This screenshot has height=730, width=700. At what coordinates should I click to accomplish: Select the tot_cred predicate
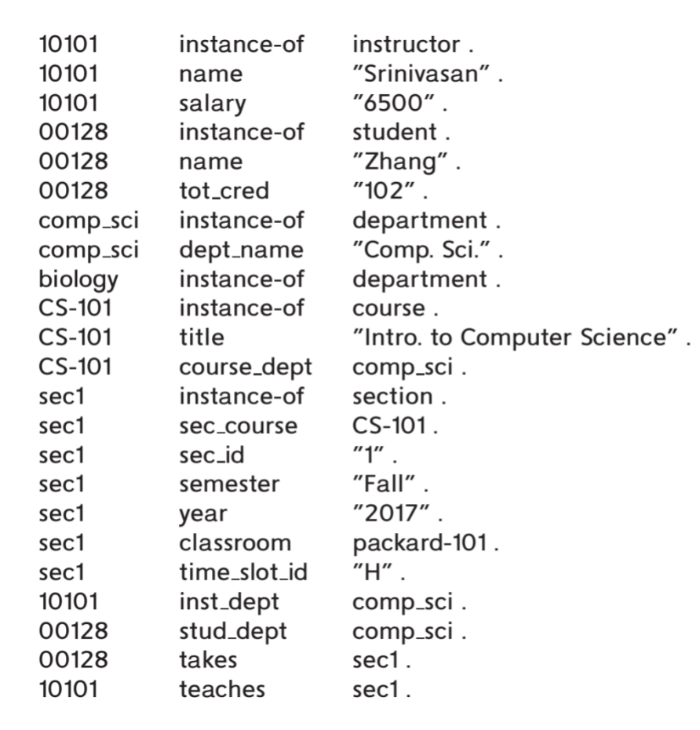(x=224, y=191)
